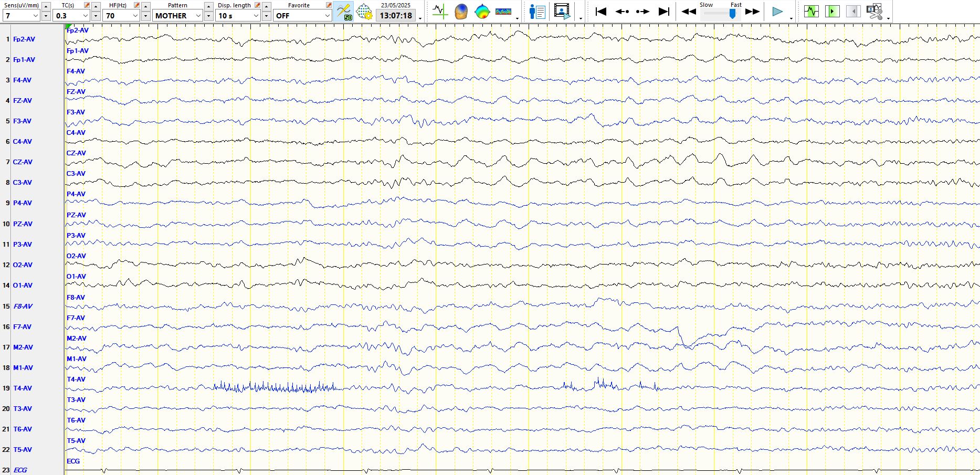
Task: Click the 13:07:18 time display
Action: tap(396, 16)
